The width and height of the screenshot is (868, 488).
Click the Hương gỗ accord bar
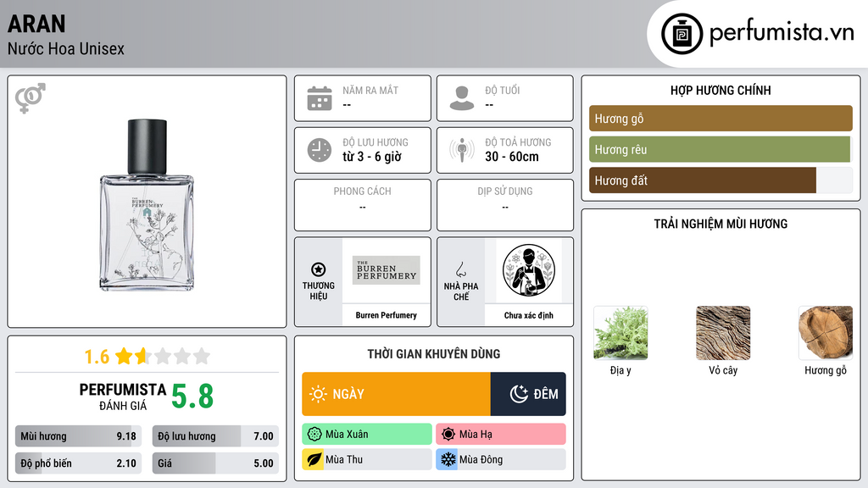[721, 119]
